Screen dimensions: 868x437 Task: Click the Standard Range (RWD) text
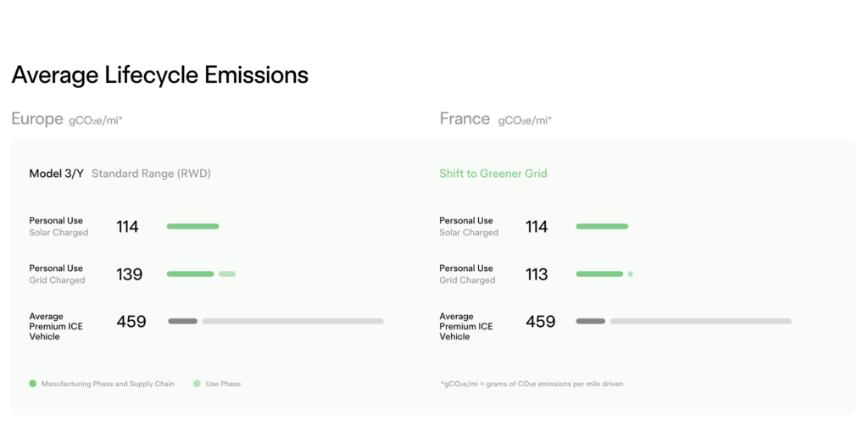pyautogui.click(x=151, y=174)
